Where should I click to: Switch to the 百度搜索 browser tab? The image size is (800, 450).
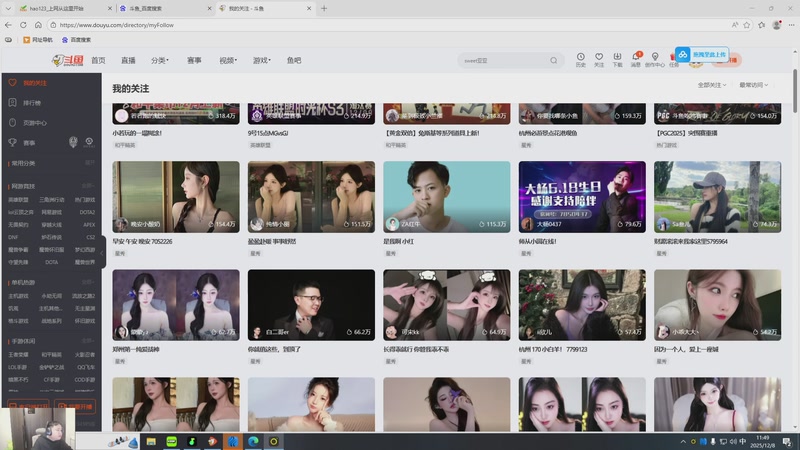coord(163,8)
